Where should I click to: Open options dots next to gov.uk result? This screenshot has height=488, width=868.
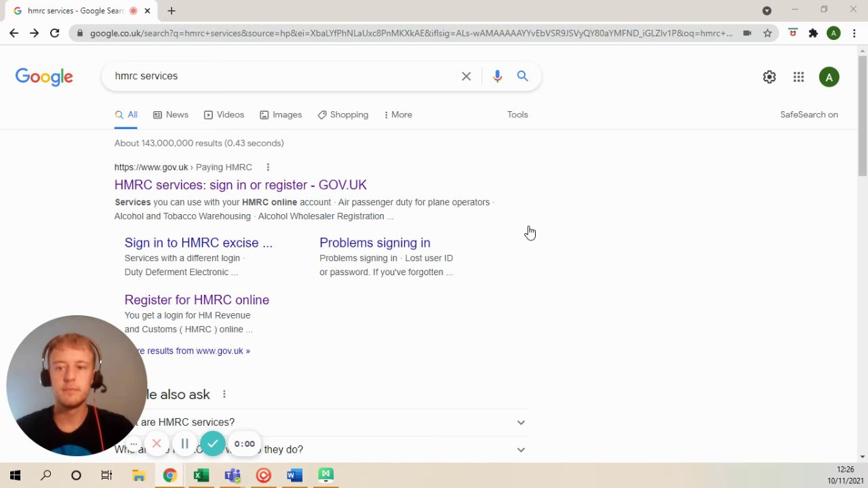[x=268, y=167]
